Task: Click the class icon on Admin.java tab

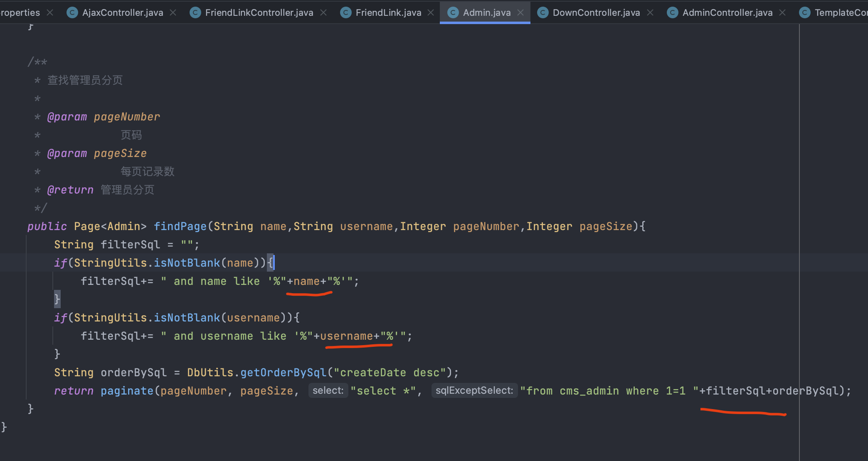Action: 453,12
